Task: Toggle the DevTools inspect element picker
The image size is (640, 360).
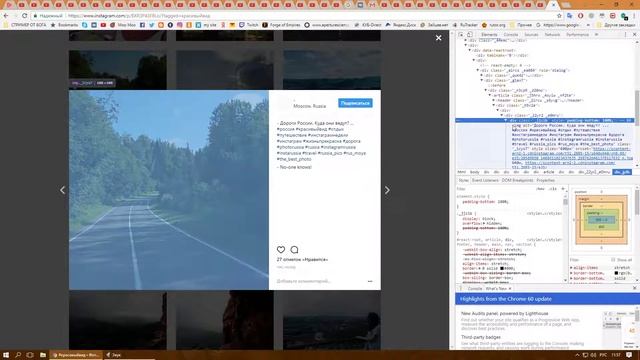Action: 461,35
